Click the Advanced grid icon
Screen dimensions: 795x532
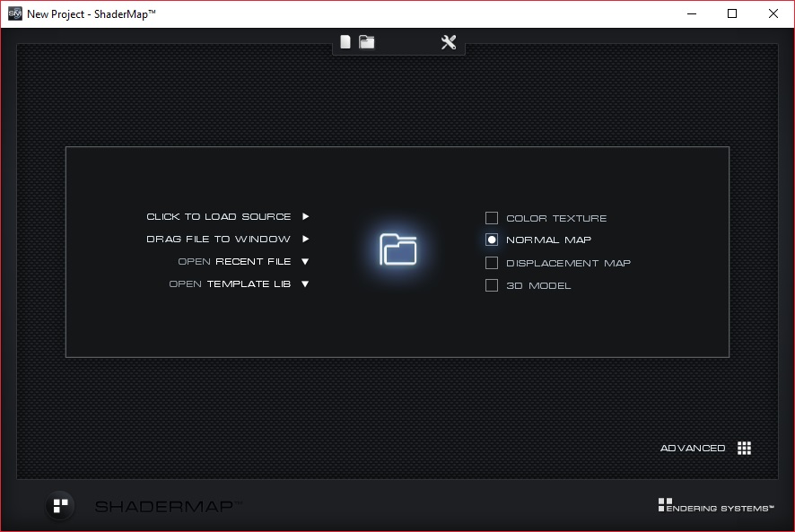744,448
